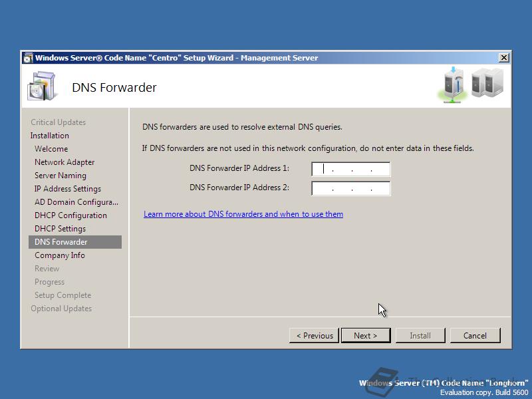Click the Install button

point(420,336)
